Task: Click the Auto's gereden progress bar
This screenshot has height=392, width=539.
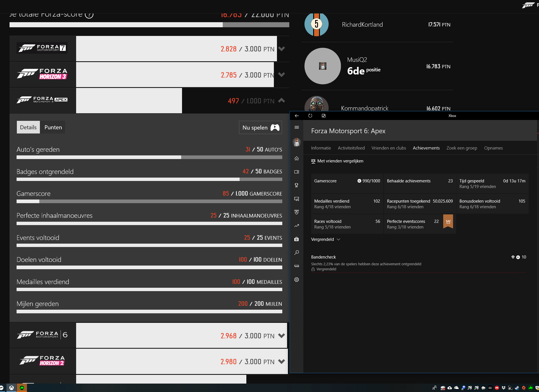Action: [149, 157]
